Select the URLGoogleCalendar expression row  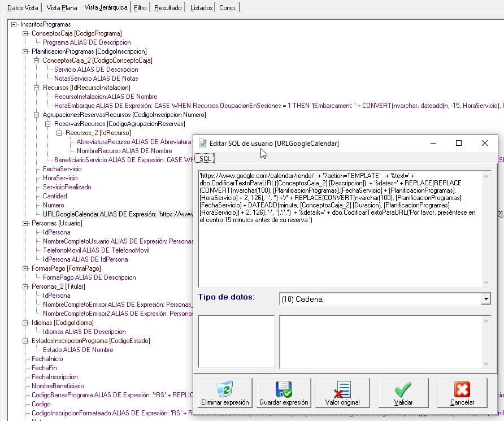pos(118,214)
